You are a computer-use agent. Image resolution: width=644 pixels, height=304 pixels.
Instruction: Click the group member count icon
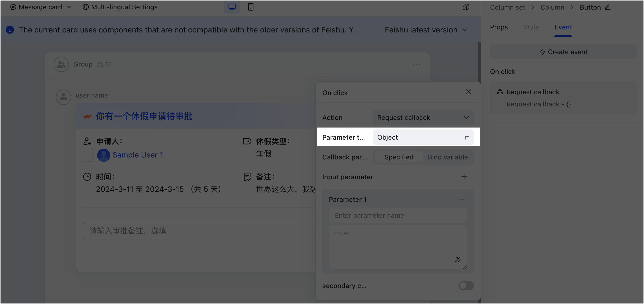point(100,64)
